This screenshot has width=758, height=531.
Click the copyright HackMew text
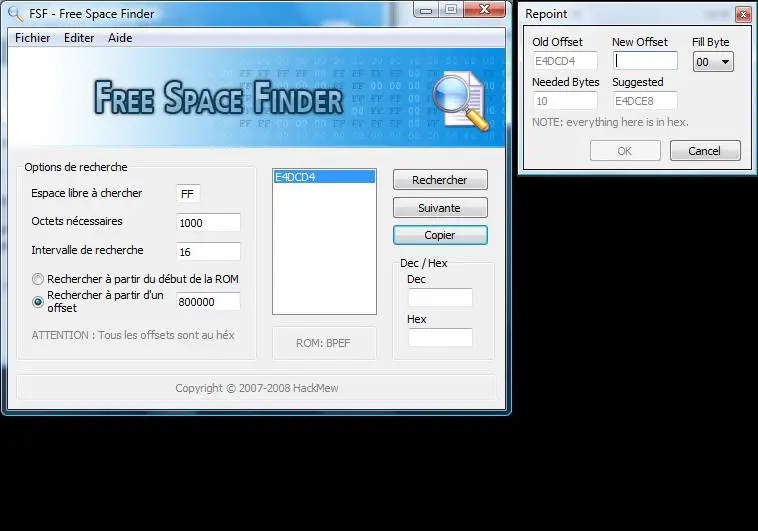pos(257,388)
